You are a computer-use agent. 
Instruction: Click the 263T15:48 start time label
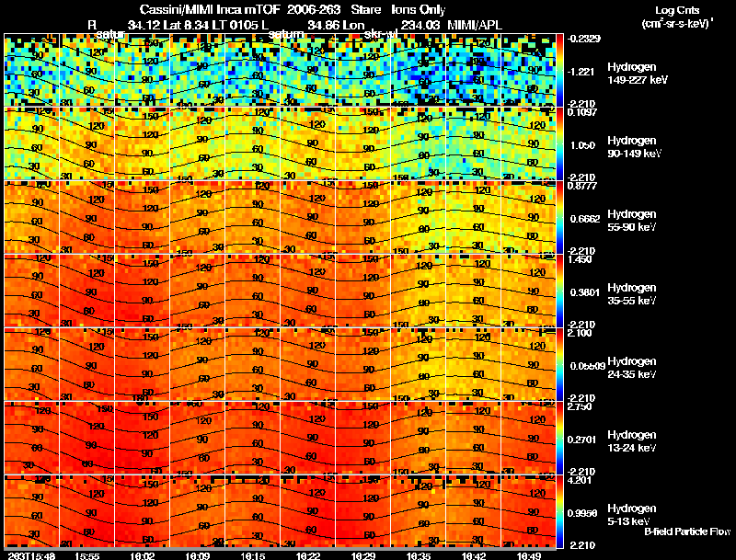point(31,555)
